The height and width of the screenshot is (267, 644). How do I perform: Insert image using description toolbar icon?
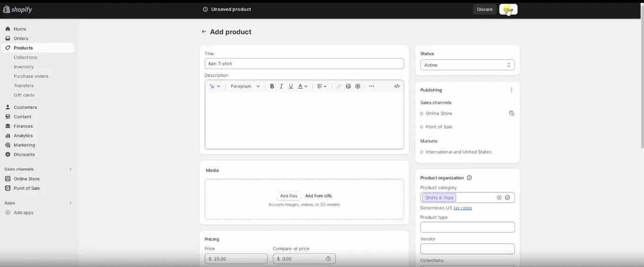[x=348, y=86]
